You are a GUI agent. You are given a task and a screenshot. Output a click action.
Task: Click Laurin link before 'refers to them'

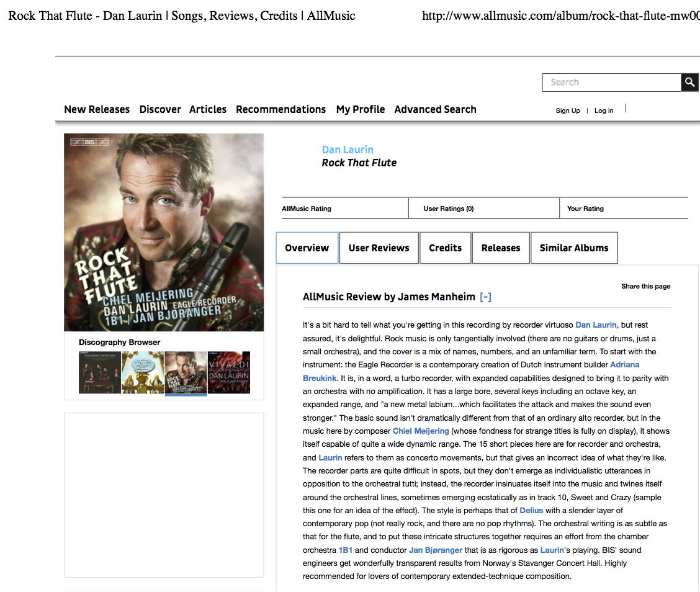(x=330, y=457)
